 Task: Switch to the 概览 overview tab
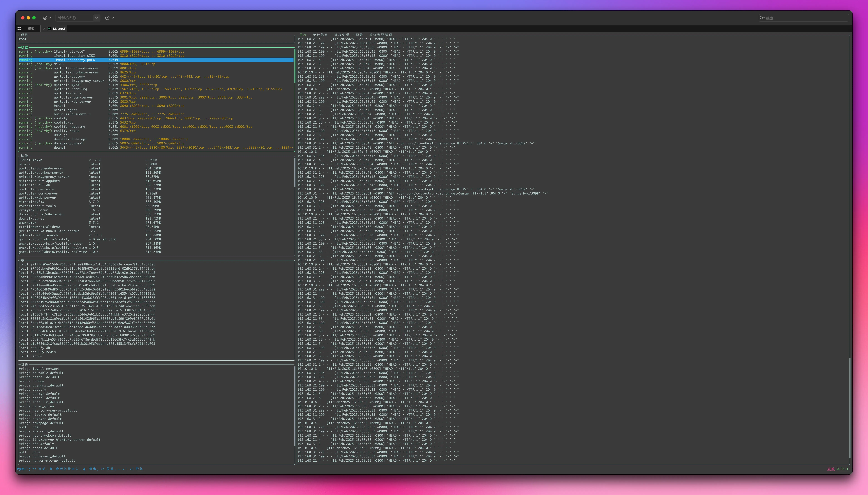click(31, 29)
